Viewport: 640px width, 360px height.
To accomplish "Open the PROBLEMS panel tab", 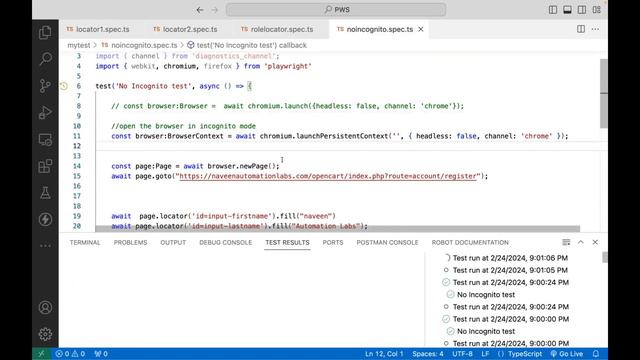I will tap(131, 242).
